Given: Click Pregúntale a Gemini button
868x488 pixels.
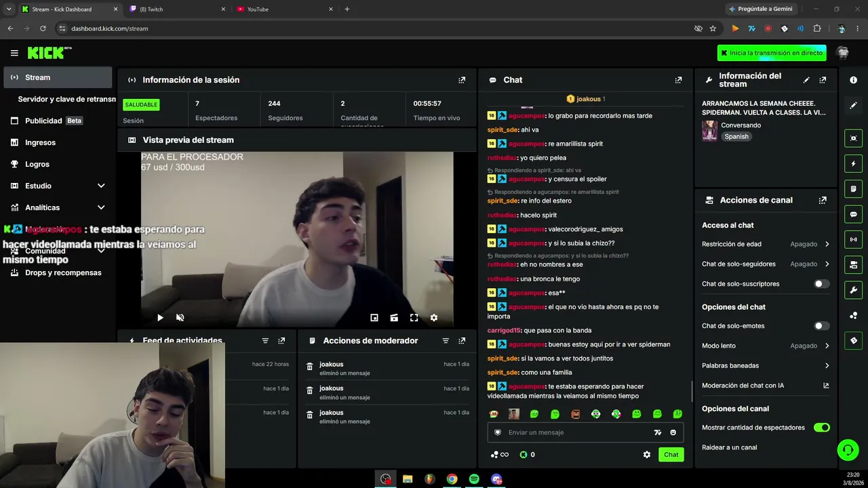Looking at the screenshot, I should click(759, 9).
